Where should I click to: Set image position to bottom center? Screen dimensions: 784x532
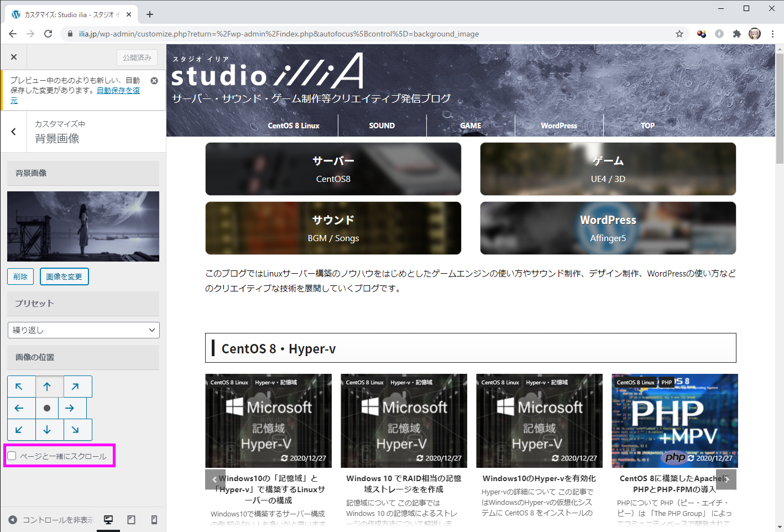pyautogui.click(x=50, y=430)
